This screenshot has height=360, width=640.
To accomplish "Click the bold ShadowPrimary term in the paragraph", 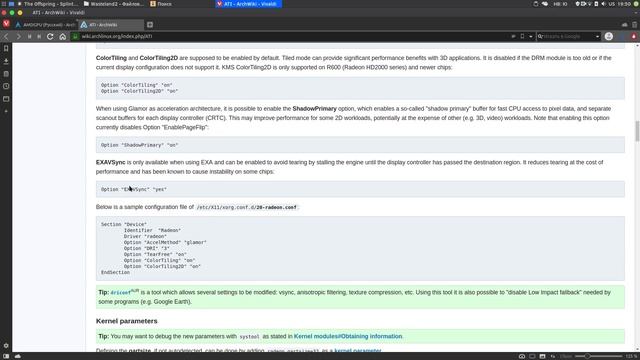I will coord(314,109).
